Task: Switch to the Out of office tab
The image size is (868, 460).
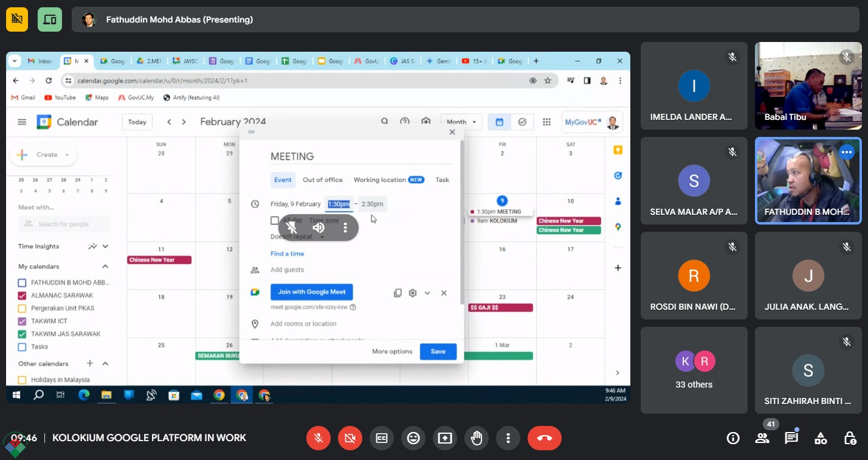Action: tap(323, 179)
